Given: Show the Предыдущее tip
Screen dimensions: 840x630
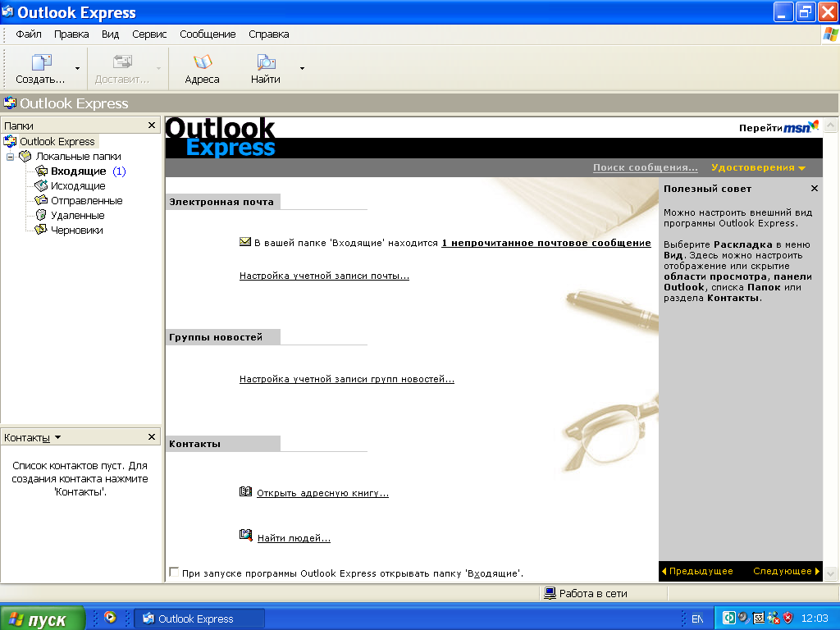Looking at the screenshot, I should tap(697, 571).
